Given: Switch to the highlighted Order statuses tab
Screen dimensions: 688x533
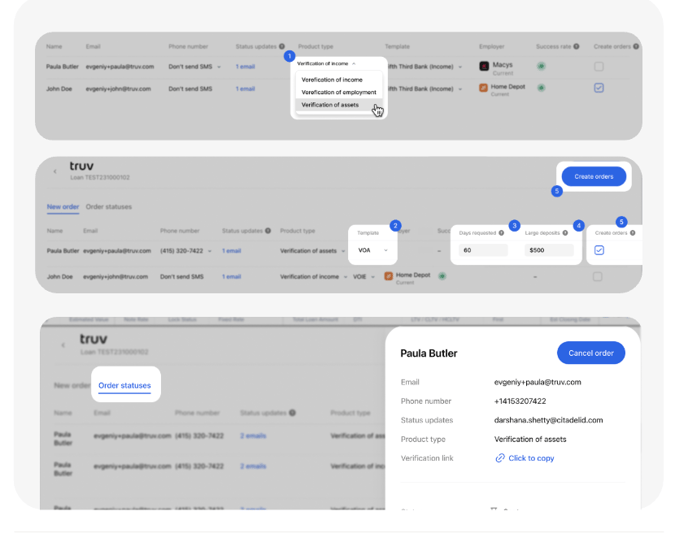Looking at the screenshot, I should click(x=125, y=386).
